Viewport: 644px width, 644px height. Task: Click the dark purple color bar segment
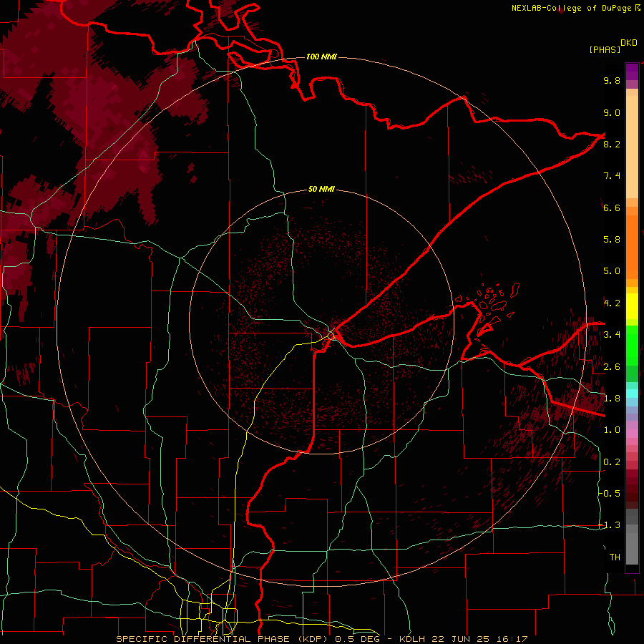coord(632,72)
